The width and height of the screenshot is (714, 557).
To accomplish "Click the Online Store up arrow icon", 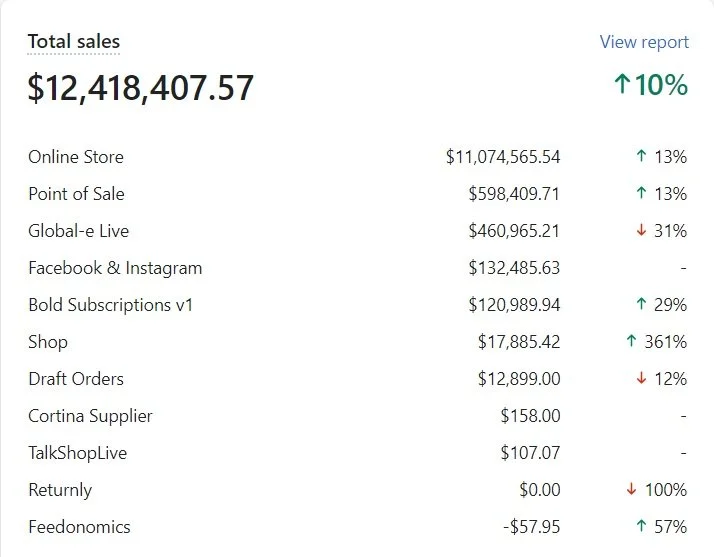I will click(641, 157).
